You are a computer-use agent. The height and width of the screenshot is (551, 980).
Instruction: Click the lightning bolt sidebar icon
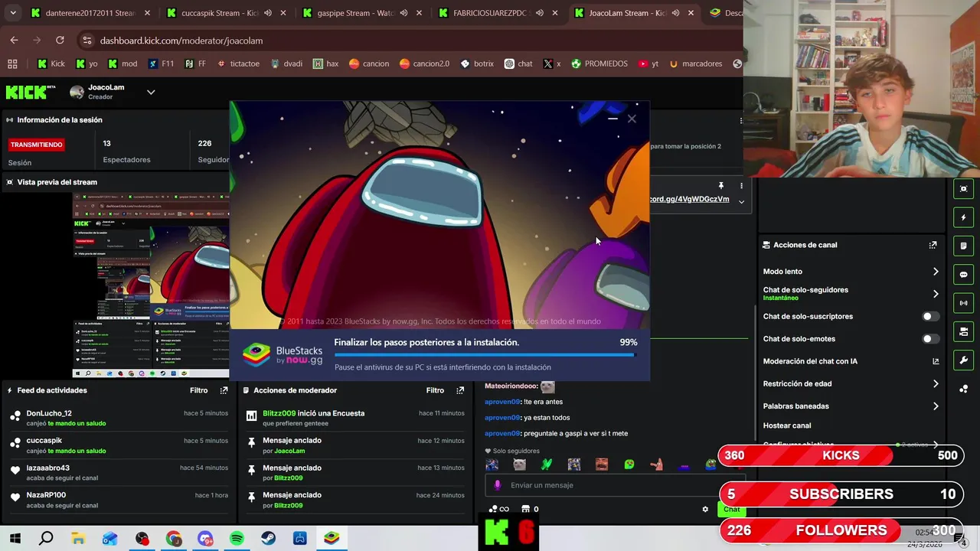pyautogui.click(x=963, y=217)
